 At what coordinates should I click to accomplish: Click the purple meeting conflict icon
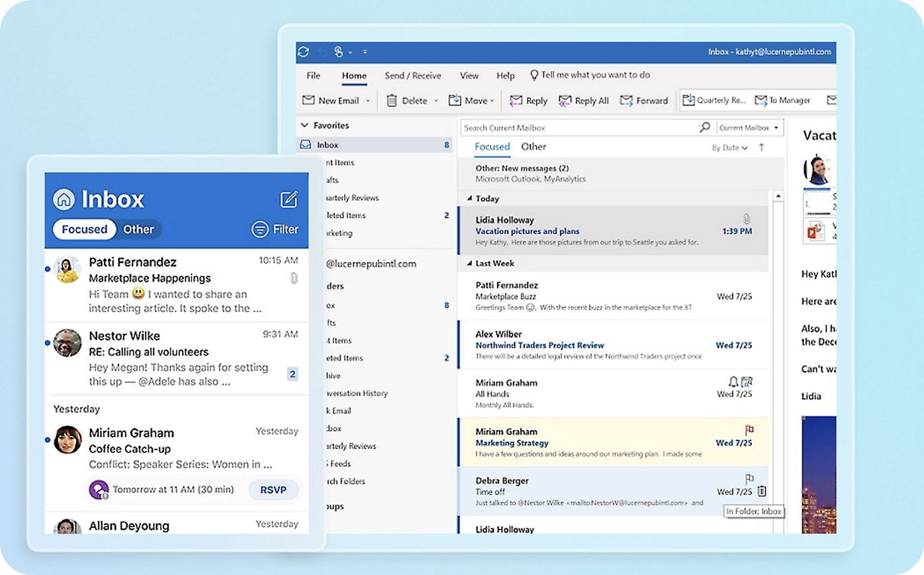(98, 490)
